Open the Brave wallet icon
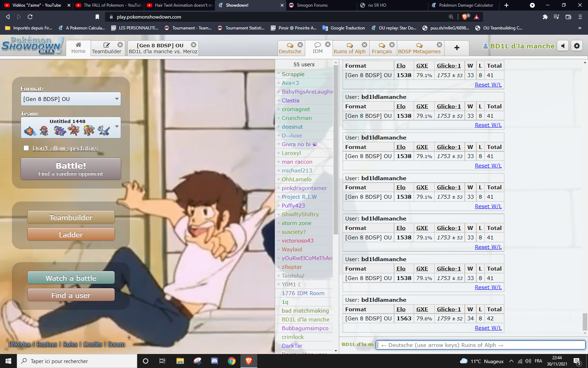 pyautogui.click(x=568, y=17)
